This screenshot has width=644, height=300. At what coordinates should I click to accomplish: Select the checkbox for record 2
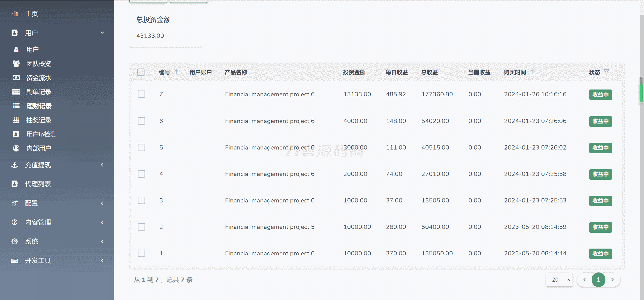tap(141, 227)
